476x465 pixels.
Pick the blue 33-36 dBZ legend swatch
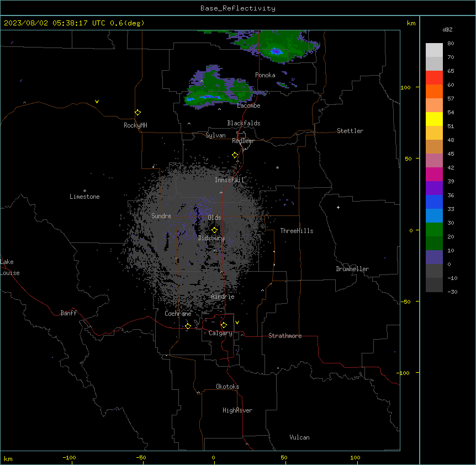434,202
